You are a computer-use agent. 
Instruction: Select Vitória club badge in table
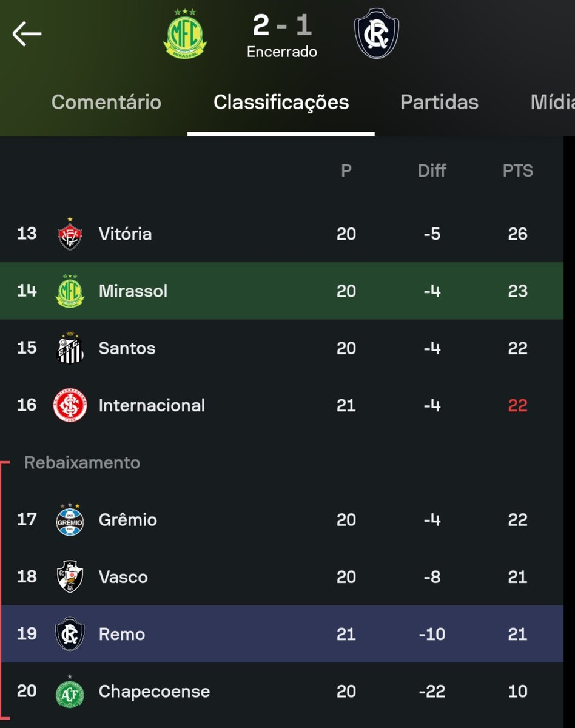pos(70,234)
